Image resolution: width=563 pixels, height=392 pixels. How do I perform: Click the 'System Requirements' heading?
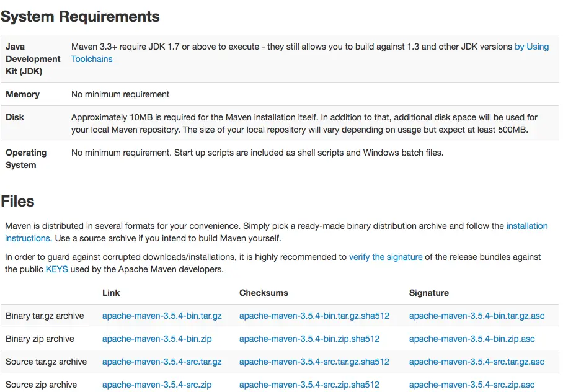(x=80, y=17)
